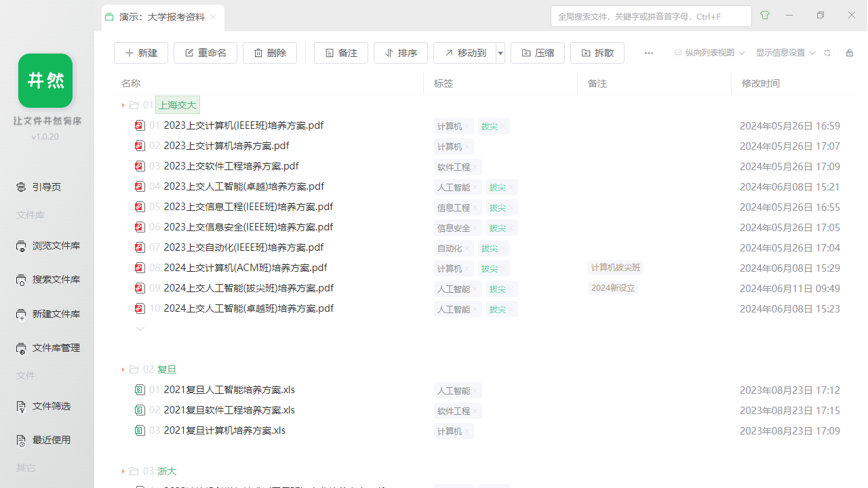Expand chevron to show more 上海交大 files
Image resolution: width=868 pixels, height=488 pixels.
pos(140,329)
